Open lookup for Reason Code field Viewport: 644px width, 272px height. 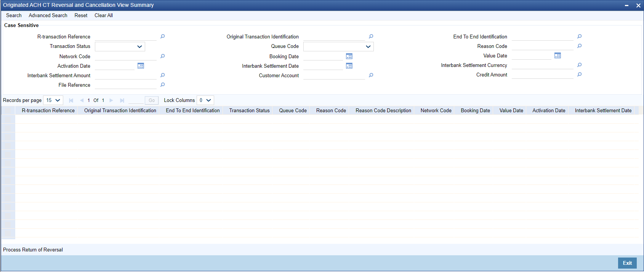click(x=580, y=46)
